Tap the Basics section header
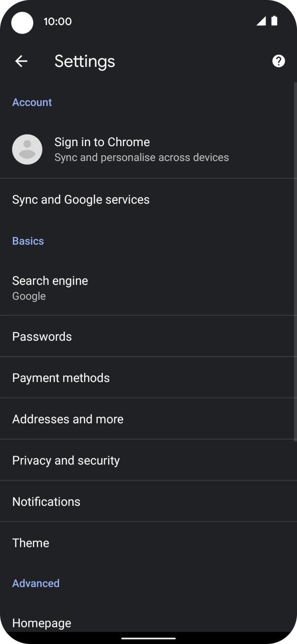The image size is (297, 644). (28, 240)
